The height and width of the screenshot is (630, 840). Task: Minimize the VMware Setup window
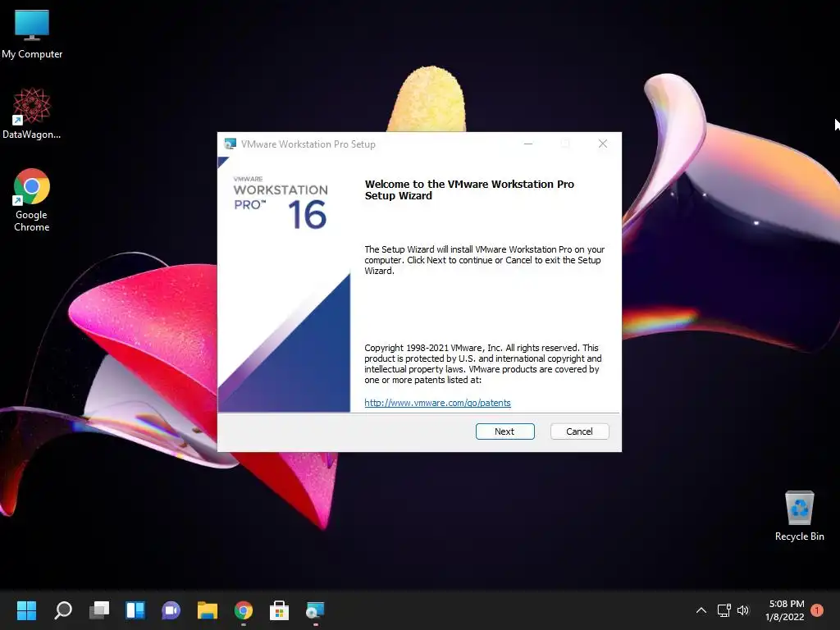[x=528, y=144]
